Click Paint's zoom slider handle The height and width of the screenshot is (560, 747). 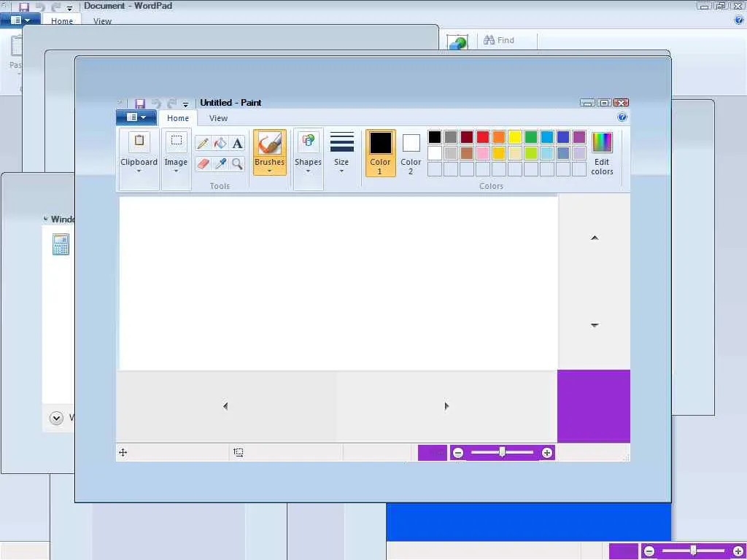pyautogui.click(x=502, y=452)
